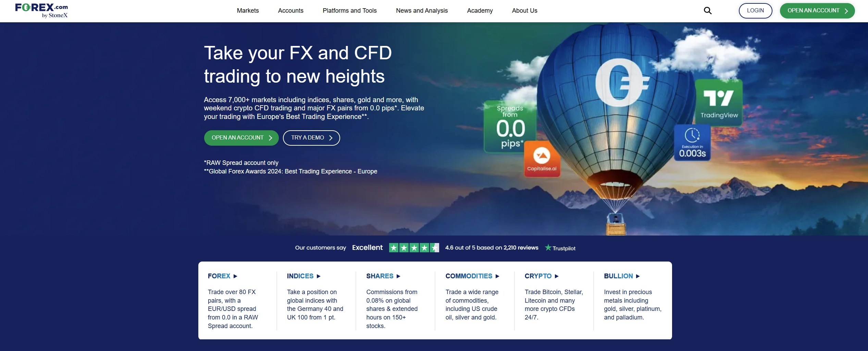Click the FOREX.com by StoneX logo

pos(41,11)
